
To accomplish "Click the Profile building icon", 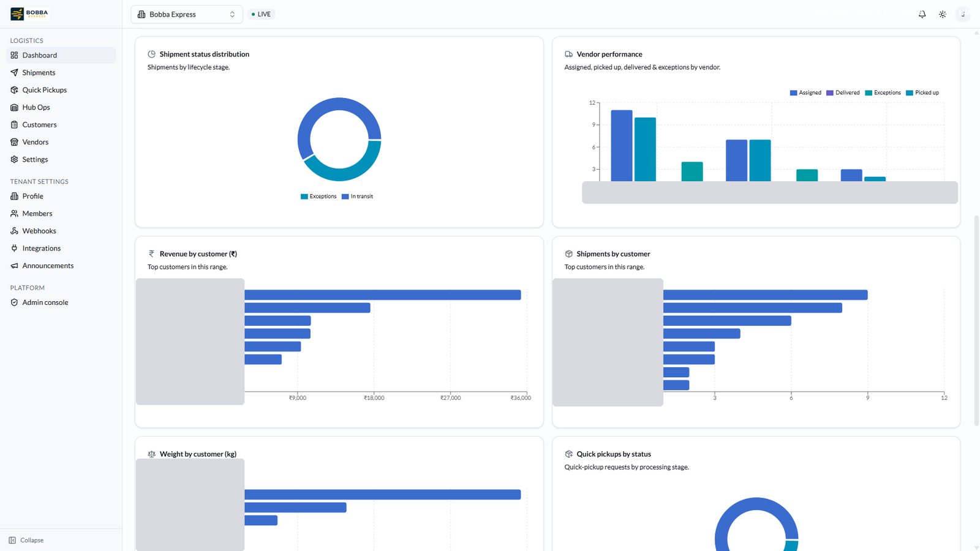I will click(x=14, y=197).
